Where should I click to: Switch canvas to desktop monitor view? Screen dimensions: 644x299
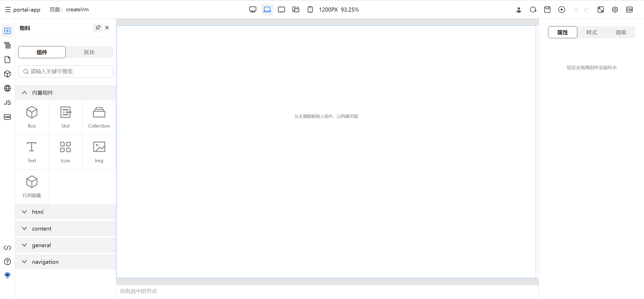point(253,10)
